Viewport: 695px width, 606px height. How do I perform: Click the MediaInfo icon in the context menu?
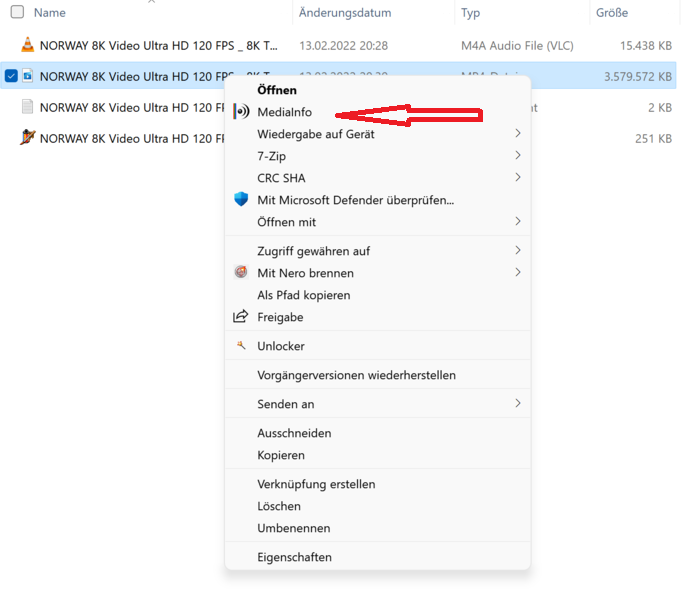tap(240, 112)
